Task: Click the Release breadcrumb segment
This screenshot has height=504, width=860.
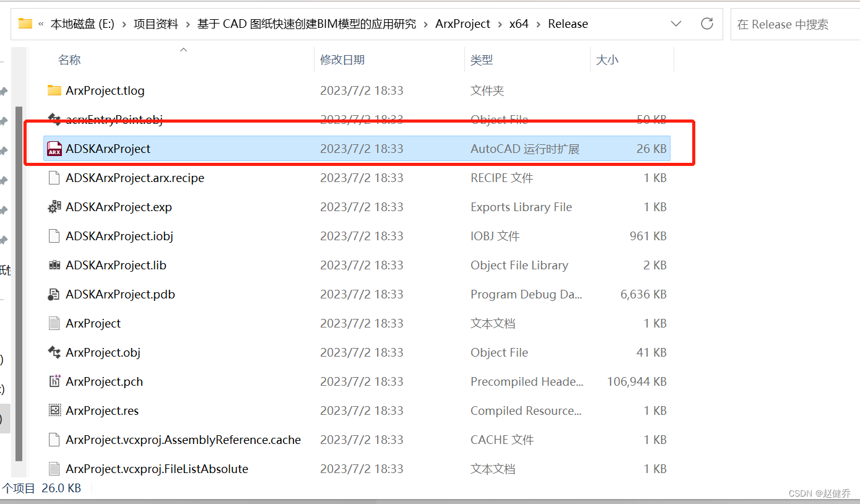Action: click(568, 24)
